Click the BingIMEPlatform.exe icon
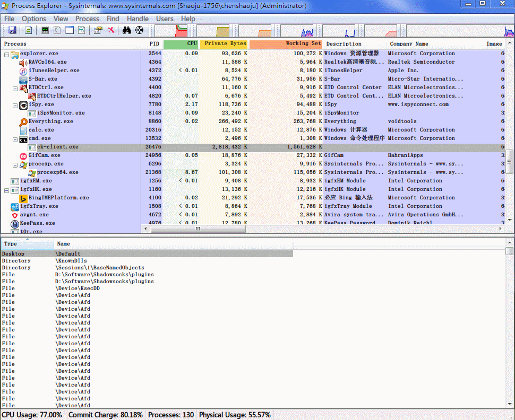Screen dimensions: 515x420 23,198
